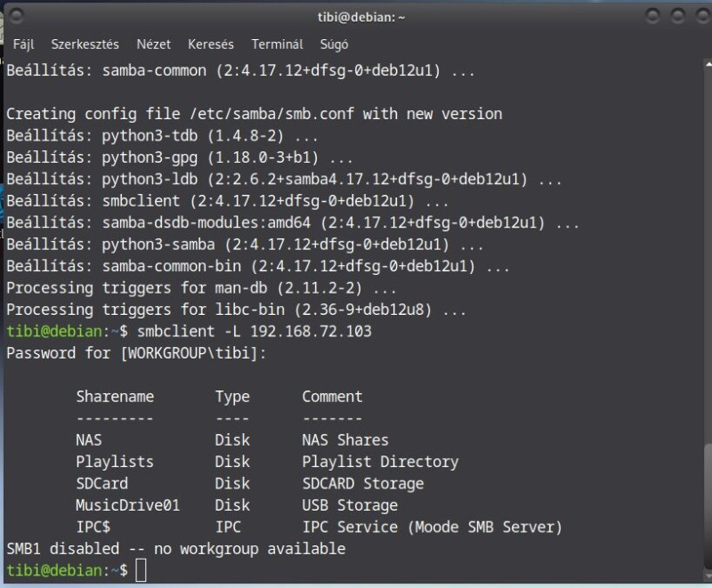Open the Fájl menu
Viewport: 712px width, 588px height.
tap(24, 44)
